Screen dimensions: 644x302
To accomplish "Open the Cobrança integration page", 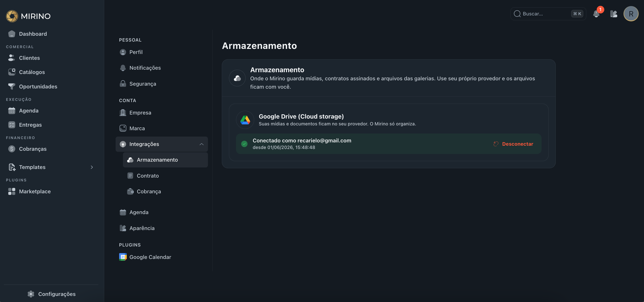I will (165, 191).
